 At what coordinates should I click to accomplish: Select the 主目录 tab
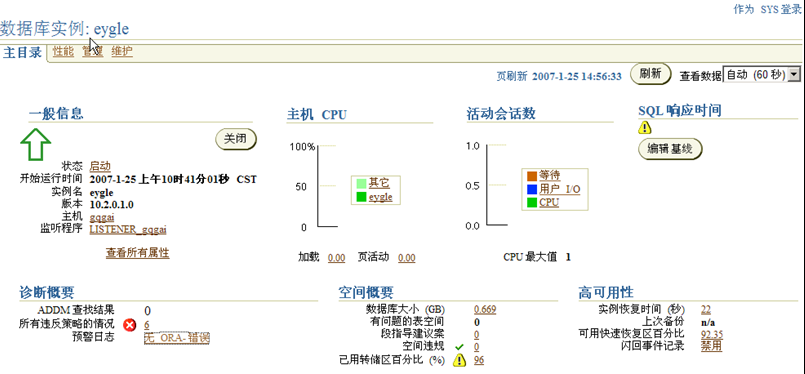tap(23, 52)
